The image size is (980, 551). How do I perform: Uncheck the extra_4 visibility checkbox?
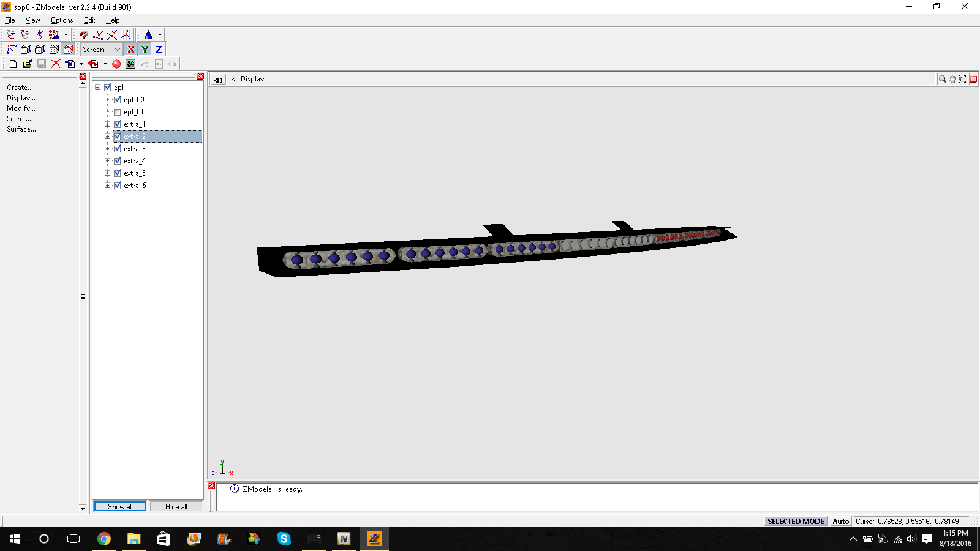pos(118,161)
